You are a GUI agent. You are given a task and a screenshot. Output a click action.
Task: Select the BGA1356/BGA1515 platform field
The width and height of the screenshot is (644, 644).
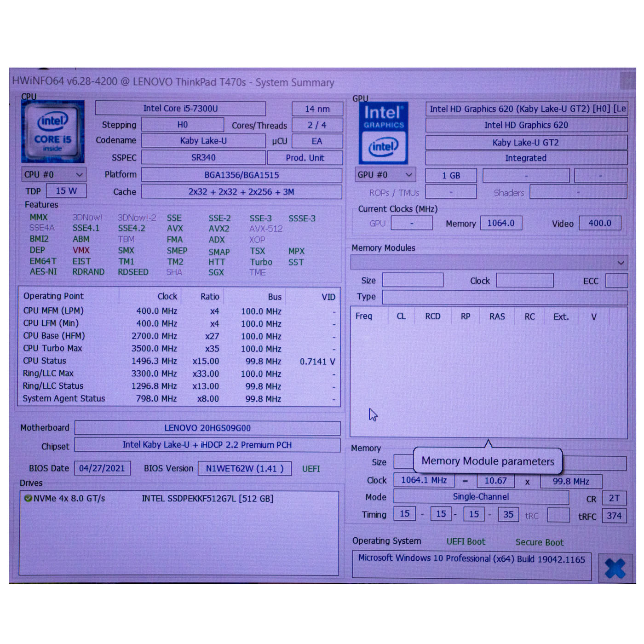click(x=241, y=175)
